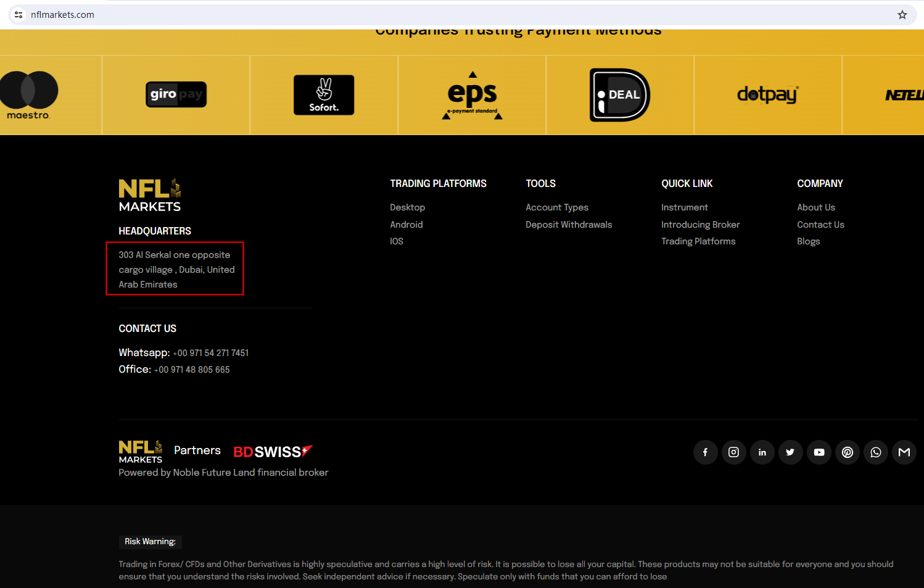924x588 pixels.
Task: Go to Deposit Withdrawals page
Action: [x=569, y=225]
